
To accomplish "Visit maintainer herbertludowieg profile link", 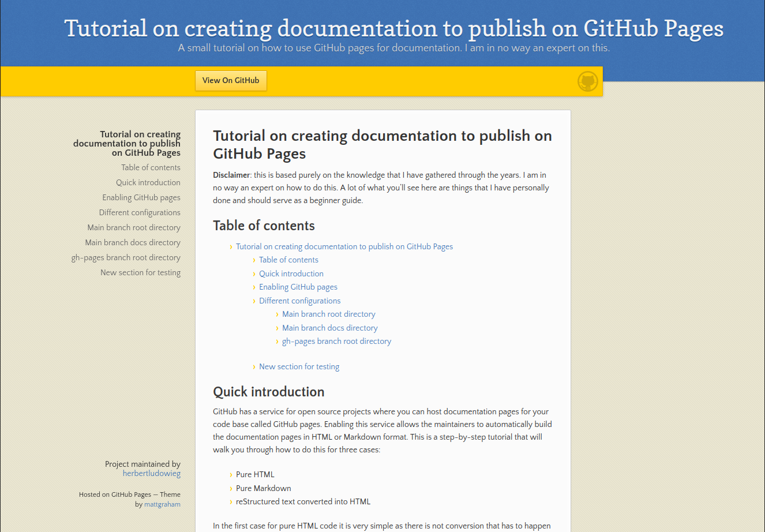I will tap(152, 473).
